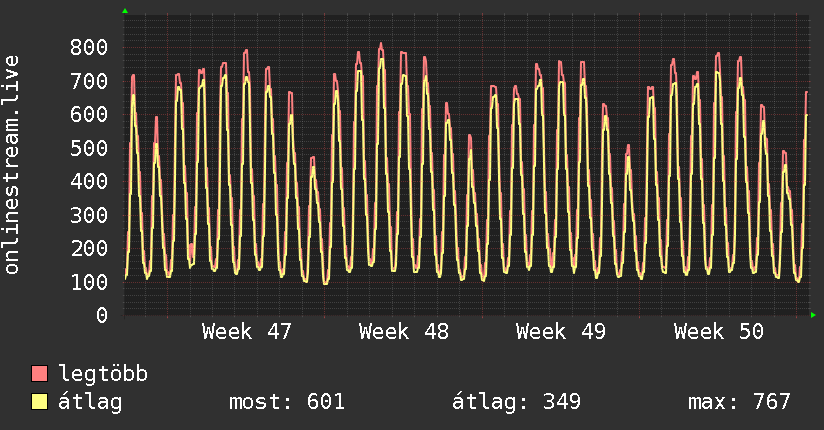The width and height of the screenshot is (824, 430).
Task: Click the 100 y-axis label
Action: (x=89, y=282)
